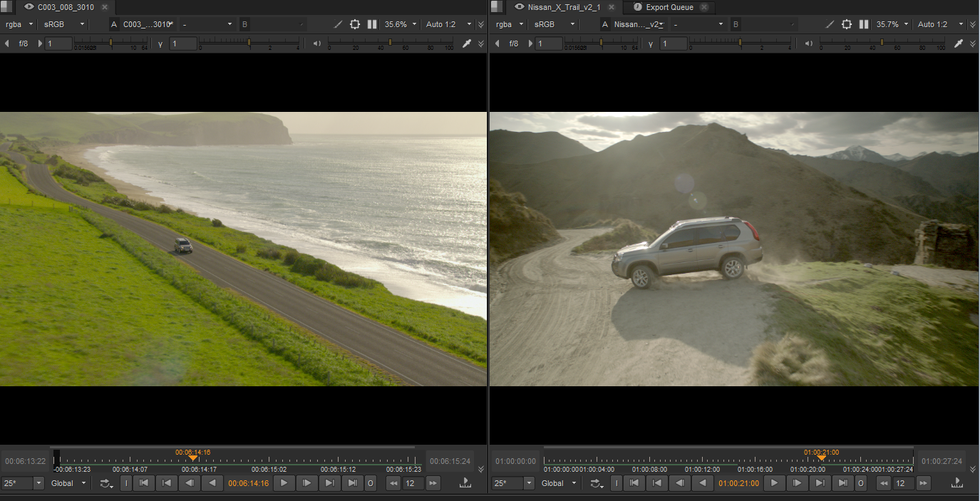This screenshot has width=980, height=501.
Task: Mute audio using speaker icon in right viewer
Action: tap(808, 43)
